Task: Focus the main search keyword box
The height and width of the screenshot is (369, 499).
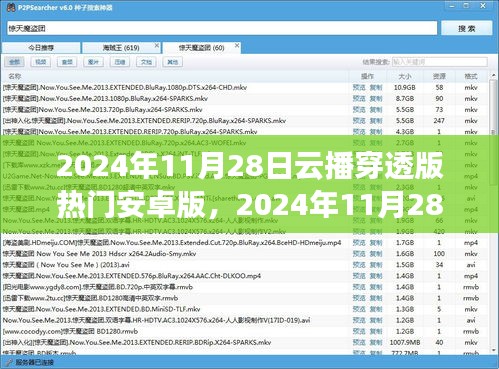Action: 222,28
